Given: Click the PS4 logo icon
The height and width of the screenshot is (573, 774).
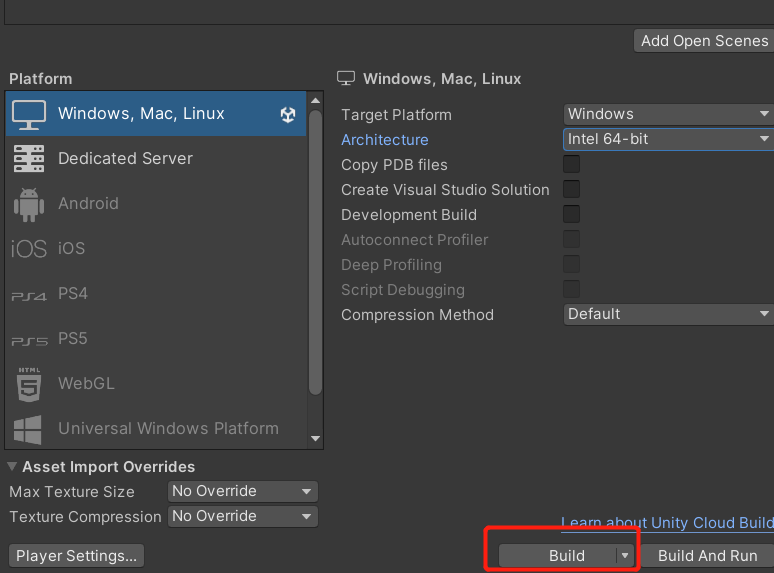Looking at the screenshot, I should click(x=29, y=296).
